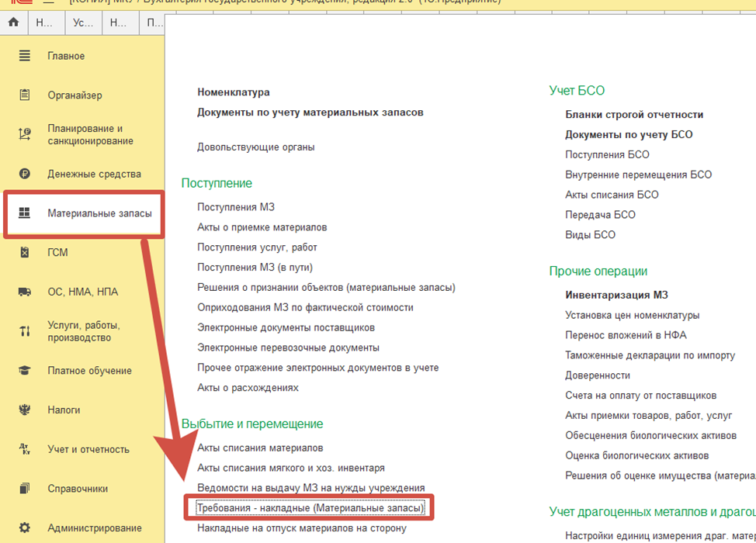
Task: Select the Материальные запасы section
Action: 99,213
